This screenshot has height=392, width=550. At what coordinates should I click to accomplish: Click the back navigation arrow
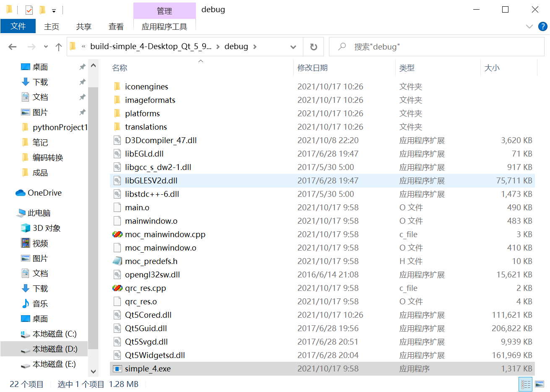click(x=12, y=46)
